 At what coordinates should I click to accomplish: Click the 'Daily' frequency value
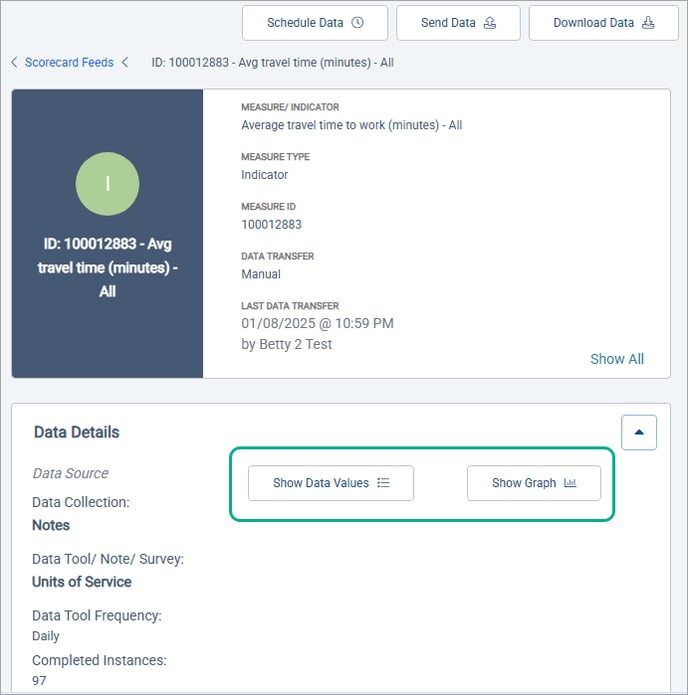(x=46, y=636)
